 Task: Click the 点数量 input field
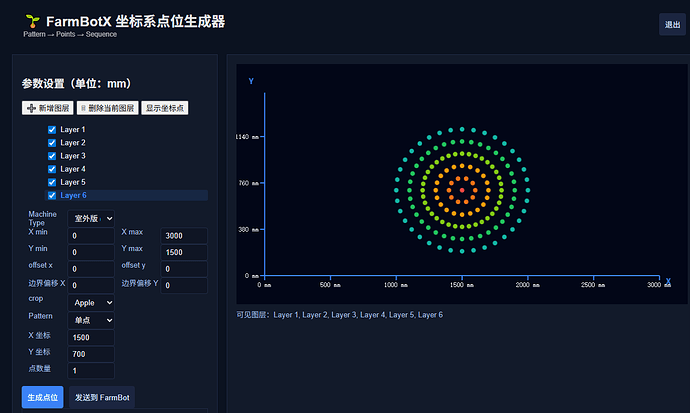click(90, 371)
